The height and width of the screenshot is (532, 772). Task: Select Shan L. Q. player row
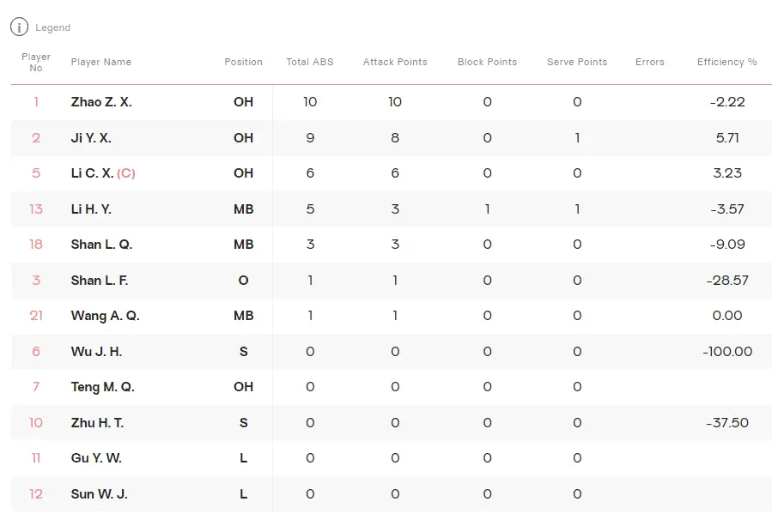(101, 245)
